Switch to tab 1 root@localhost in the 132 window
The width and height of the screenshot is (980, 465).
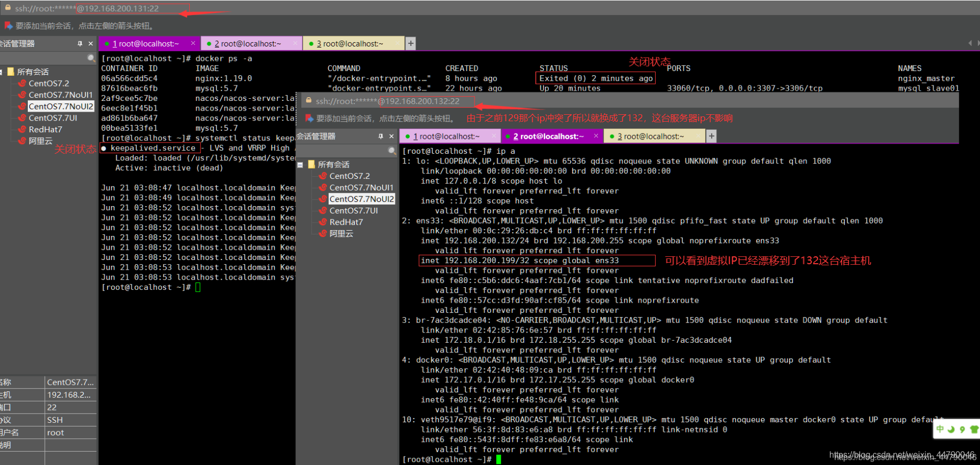(446, 137)
